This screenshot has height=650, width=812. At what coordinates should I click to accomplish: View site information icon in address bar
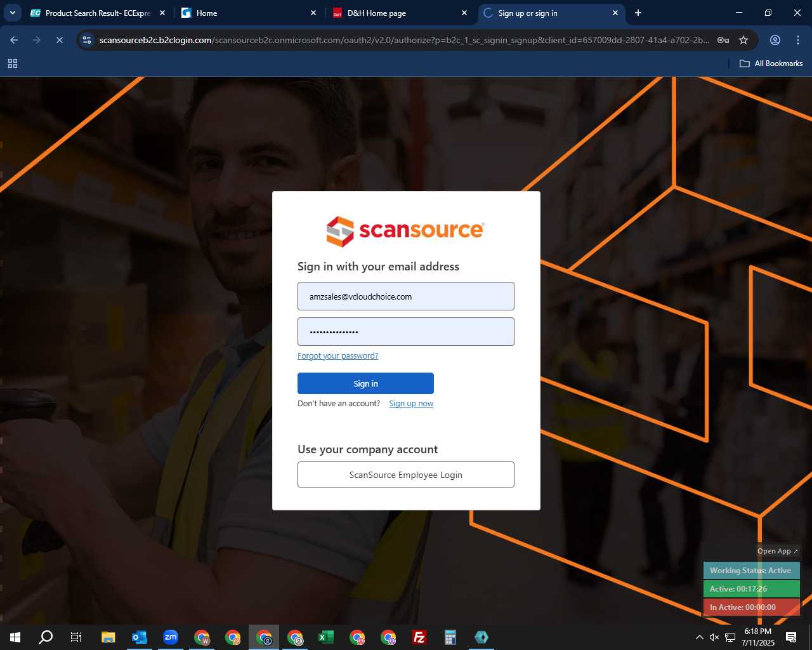[x=88, y=40]
